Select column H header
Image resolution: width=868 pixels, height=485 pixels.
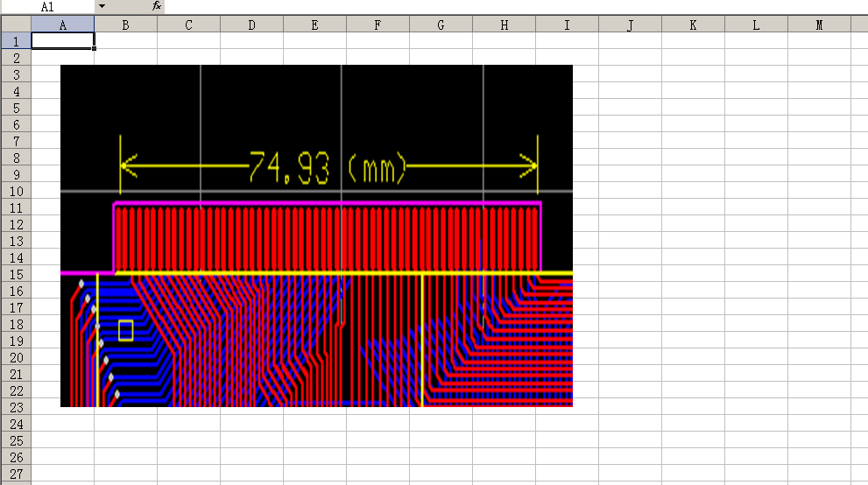pyautogui.click(x=505, y=25)
